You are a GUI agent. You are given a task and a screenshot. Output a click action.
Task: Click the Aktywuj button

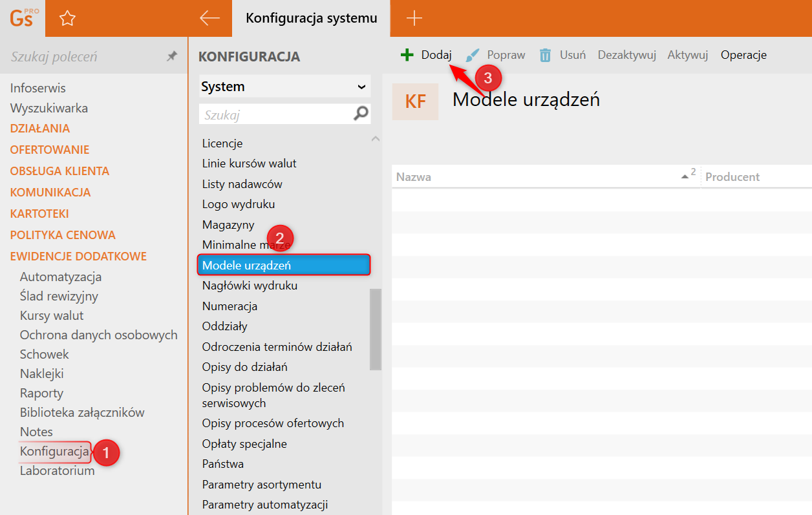click(688, 55)
